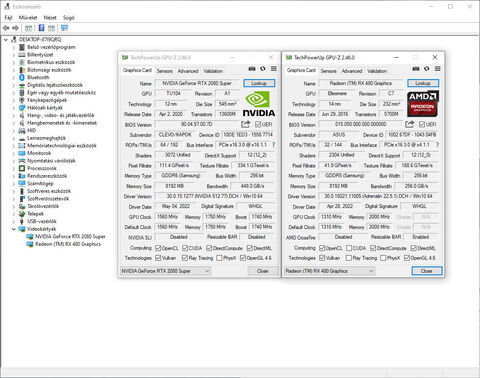
Task: Open the hamburger menu in NVIDIA GPU-Z window
Action: [x=274, y=69]
